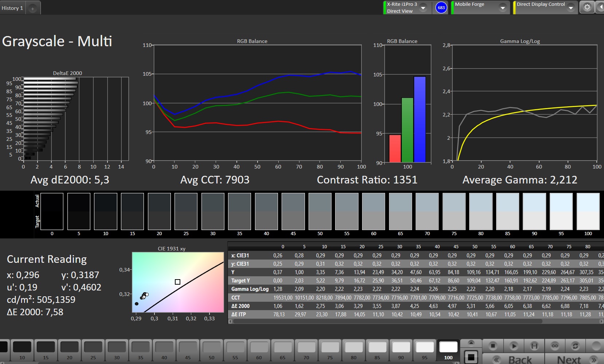Viewport: 604px width, 364px height.
Task: Select the 50 percent gray swatch
Action: pyautogui.click(x=212, y=347)
